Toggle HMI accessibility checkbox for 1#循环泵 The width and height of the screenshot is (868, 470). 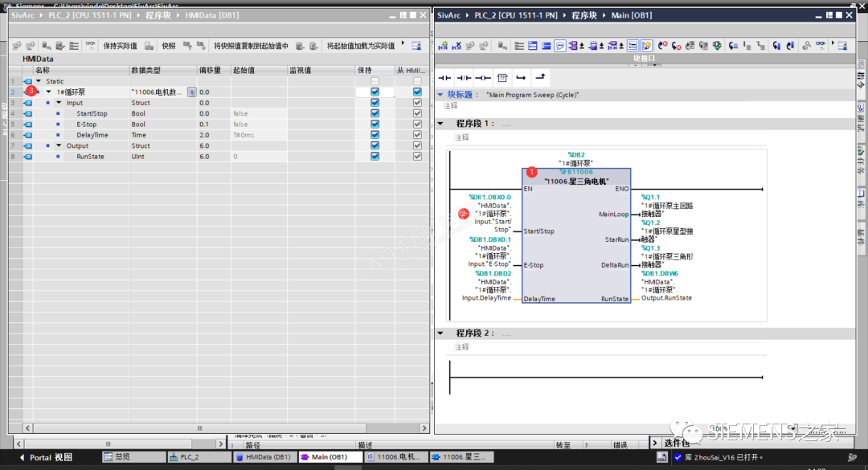(x=416, y=91)
